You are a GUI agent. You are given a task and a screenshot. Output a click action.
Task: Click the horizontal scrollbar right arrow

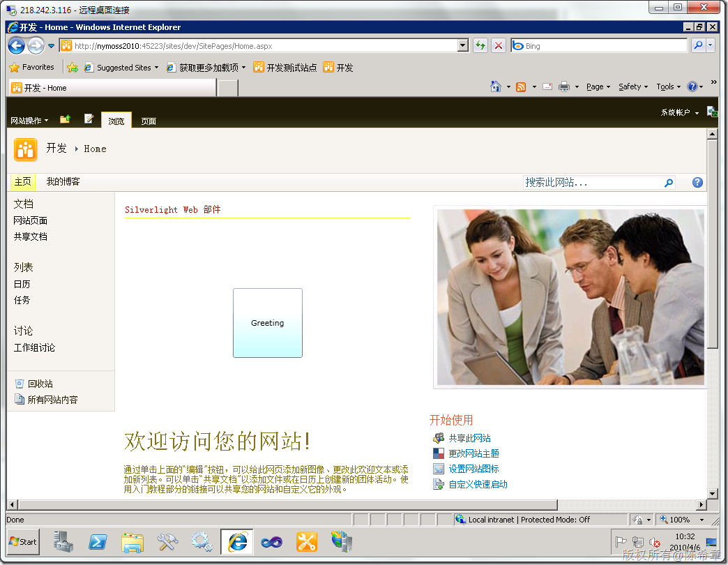pyautogui.click(x=701, y=504)
